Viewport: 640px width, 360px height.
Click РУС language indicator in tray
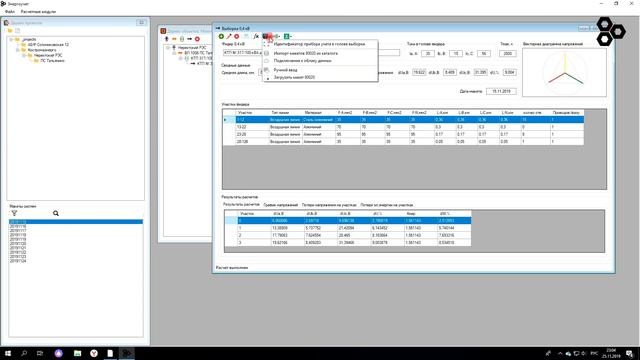594,353
